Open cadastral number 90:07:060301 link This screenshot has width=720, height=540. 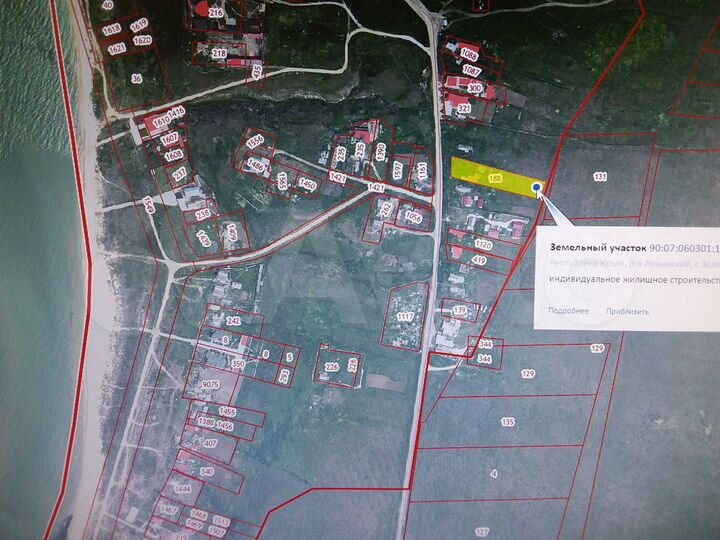pos(684,245)
